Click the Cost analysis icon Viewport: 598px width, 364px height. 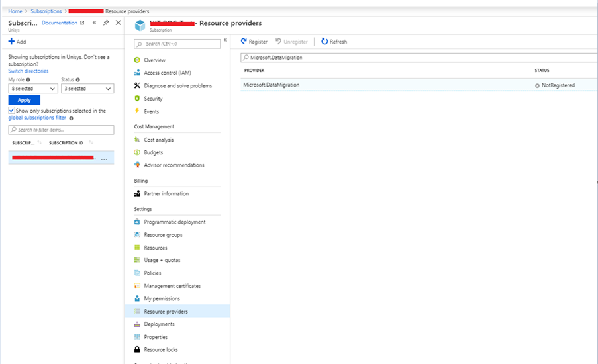coord(137,140)
